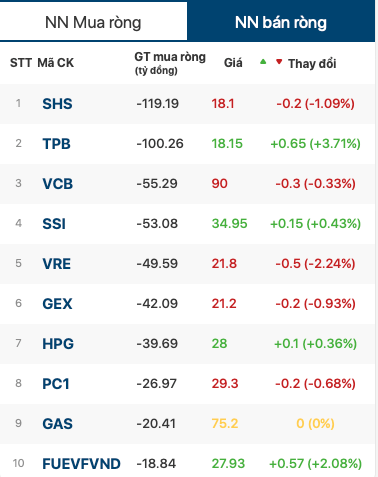Viewport: 378px width, 477px height.
Task: Click the Giá column header
Action: click(x=233, y=63)
